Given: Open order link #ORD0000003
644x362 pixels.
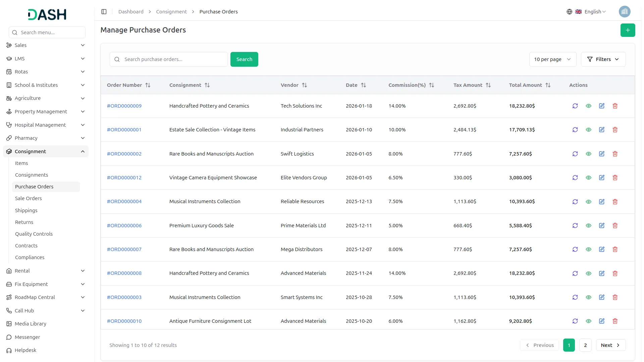Looking at the screenshot, I should (124, 297).
